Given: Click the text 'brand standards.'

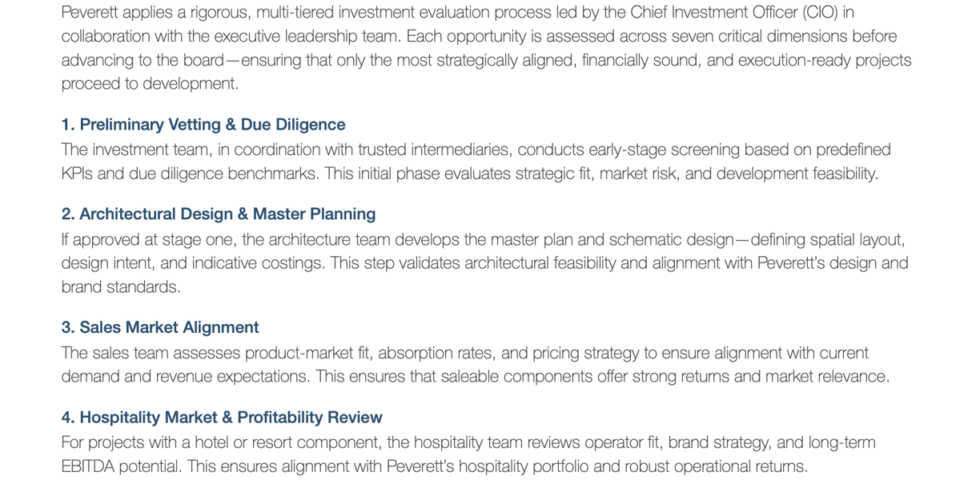Looking at the screenshot, I should pyautogui.click(x=121, y=287).
